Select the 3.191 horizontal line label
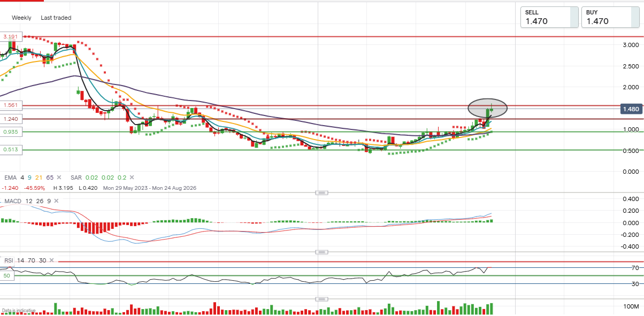644x316 pixels. [11, 37]
